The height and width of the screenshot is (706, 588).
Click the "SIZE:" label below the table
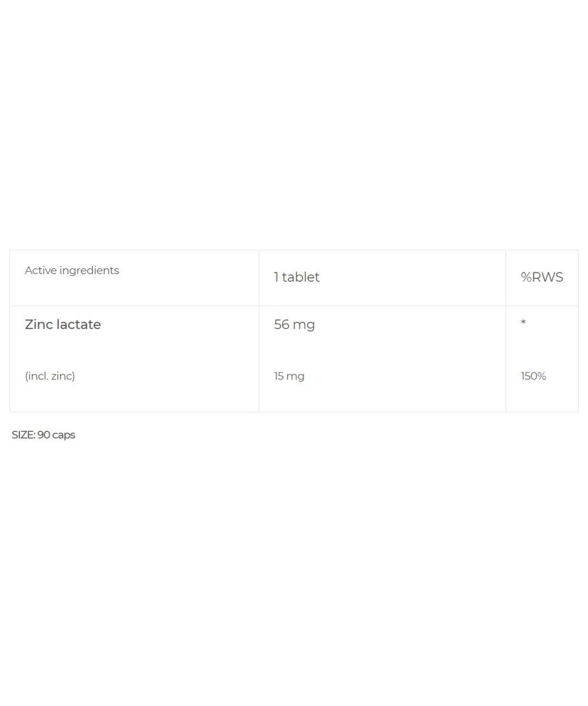click(x=23, y=435)
